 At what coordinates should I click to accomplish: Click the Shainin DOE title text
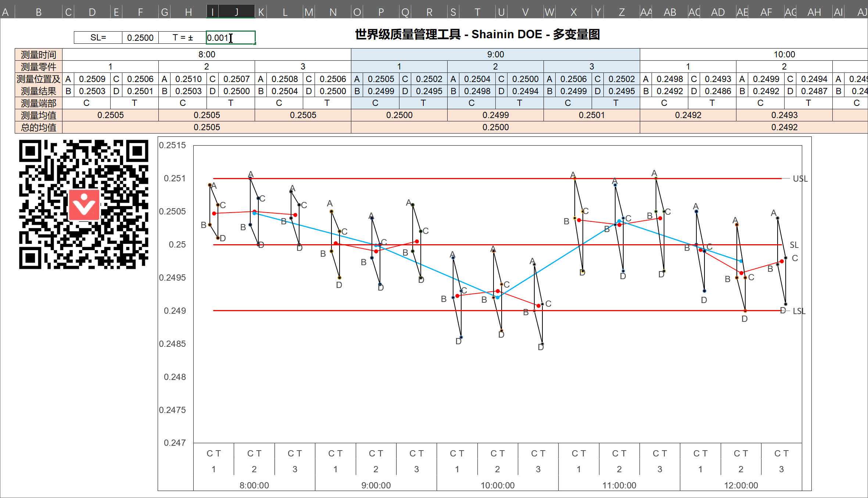pos(477,34)
